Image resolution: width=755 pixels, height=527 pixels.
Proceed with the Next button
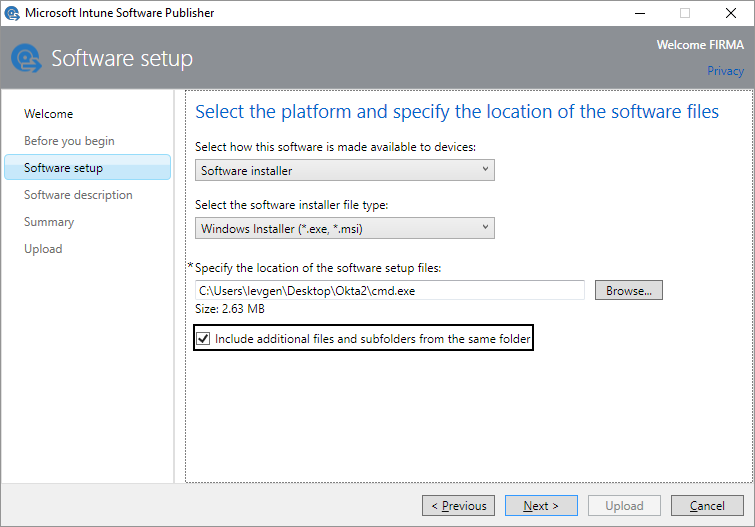(541, 505)
